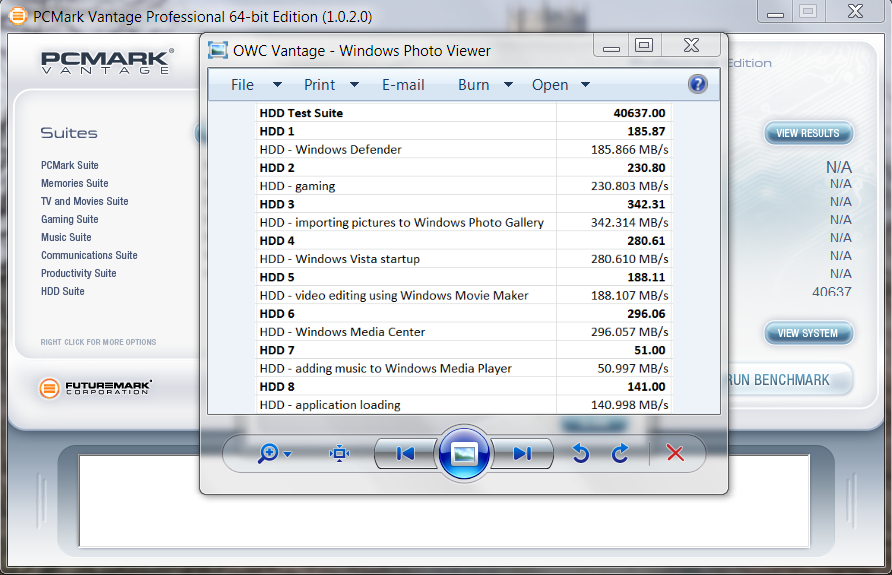
Task: Click 'HDD - importing pictures to Windows Photo Gallery'
Action: 402,222
